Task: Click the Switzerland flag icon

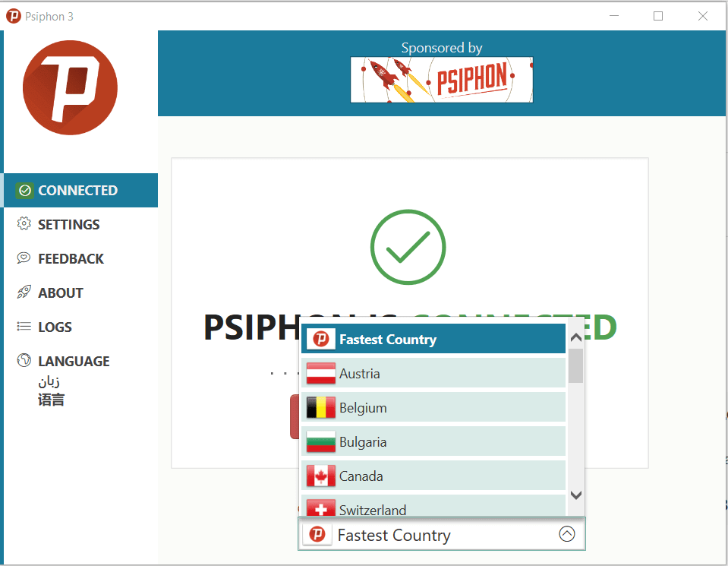Action: point(320,508)
